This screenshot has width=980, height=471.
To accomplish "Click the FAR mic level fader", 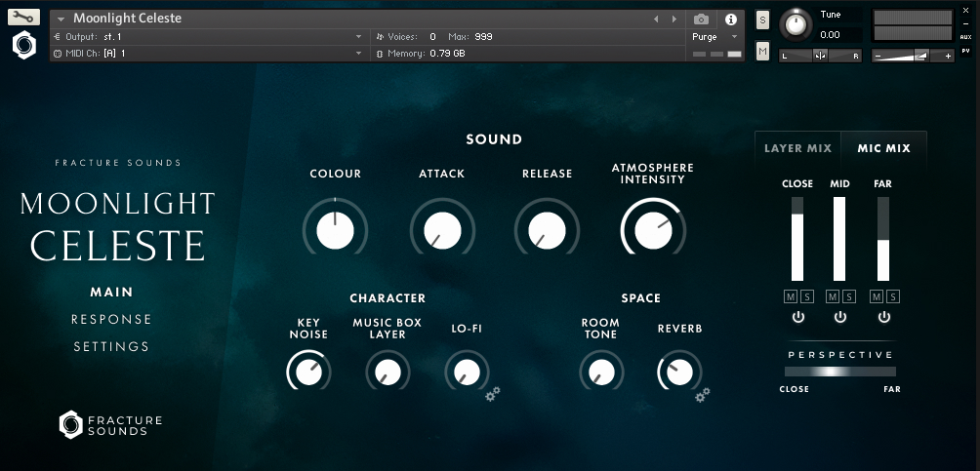I will click(883, 239).
